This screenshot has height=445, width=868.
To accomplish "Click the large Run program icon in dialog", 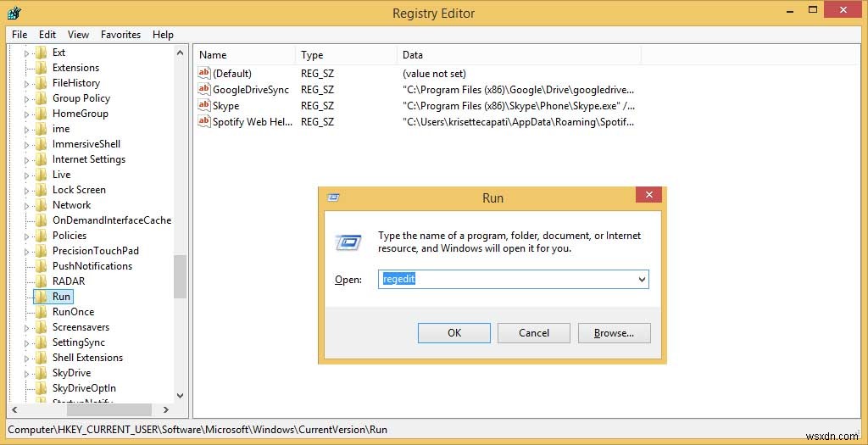I will pos(348,242).
